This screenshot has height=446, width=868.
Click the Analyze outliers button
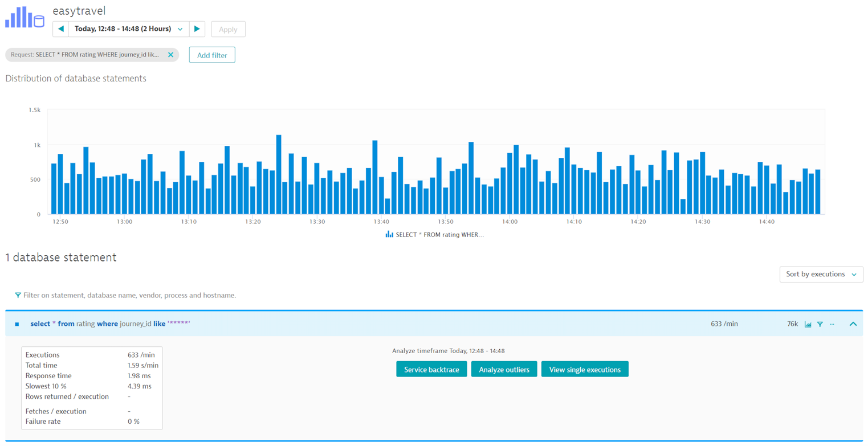504,369
